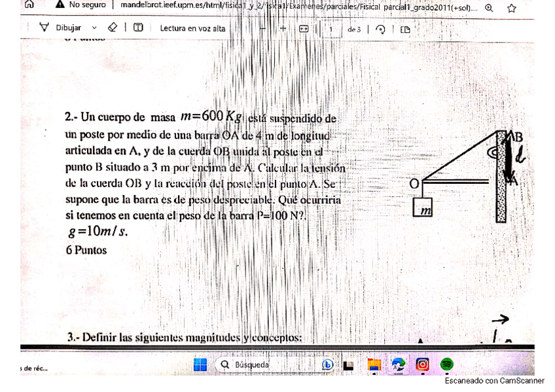The image size is (555, 392).
Task: Add page to favorites with star icon
Action: [x=511, y=8]
